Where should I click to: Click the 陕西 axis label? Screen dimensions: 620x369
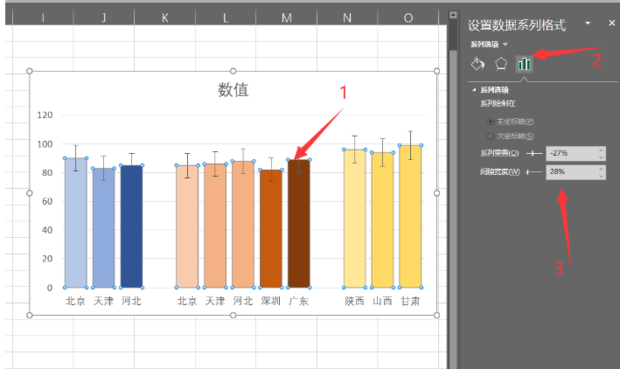pyautogui.click(x=354, y=301)
